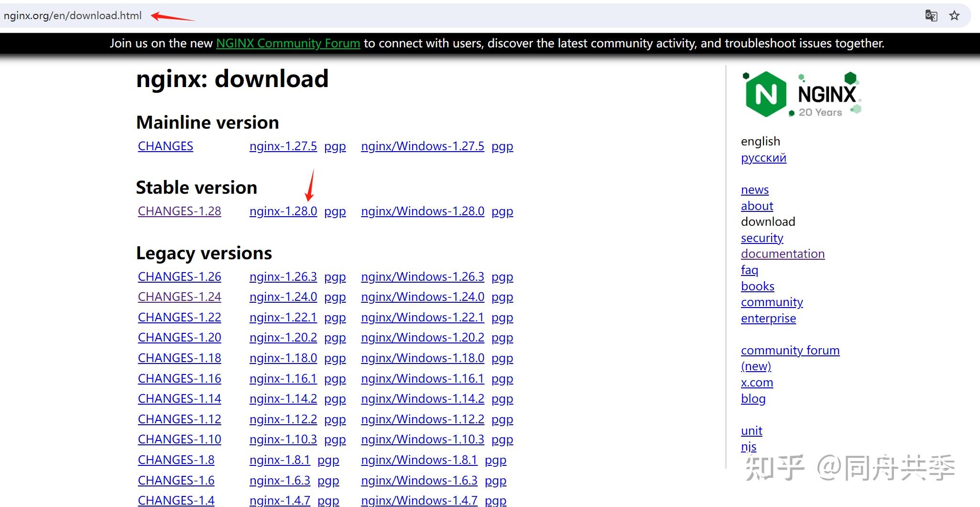The height and width of the screenshot is (507, 980).
Task: Open nginx/Windows-1.28.0 download link
Action: point(423,211)
